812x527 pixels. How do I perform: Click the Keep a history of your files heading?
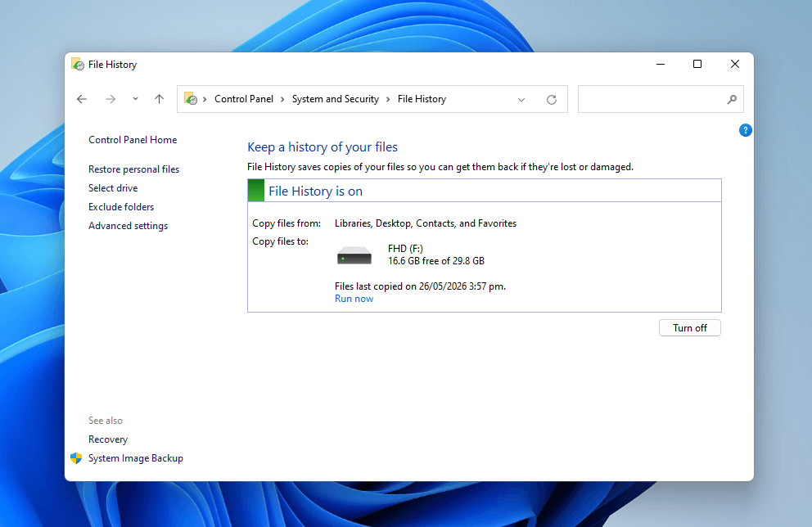pos(323,147)
